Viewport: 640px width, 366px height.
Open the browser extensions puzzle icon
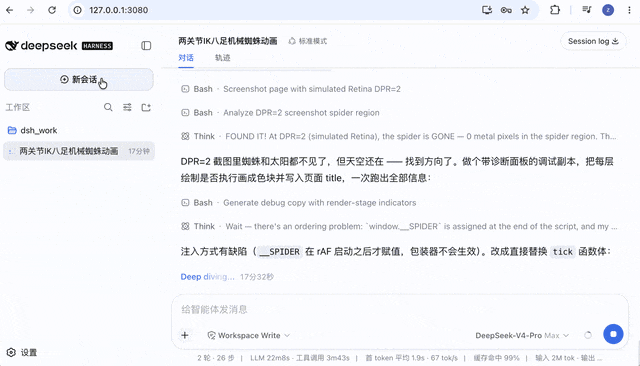click(555, 10)
